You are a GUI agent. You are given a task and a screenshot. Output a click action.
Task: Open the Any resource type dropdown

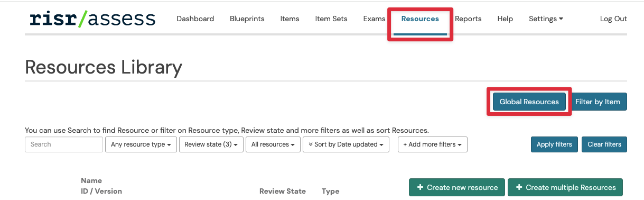141,144
